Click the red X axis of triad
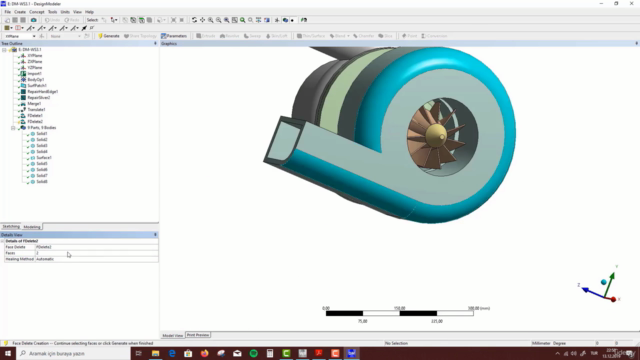The width and height of the screenshot is (640, 360). (x=613, y=299)
